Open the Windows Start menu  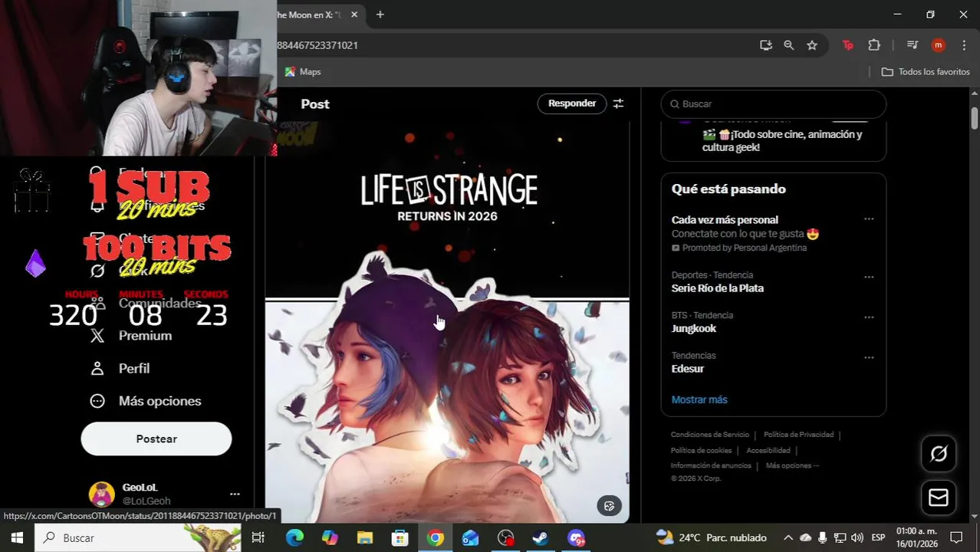(x=17, y=537)
